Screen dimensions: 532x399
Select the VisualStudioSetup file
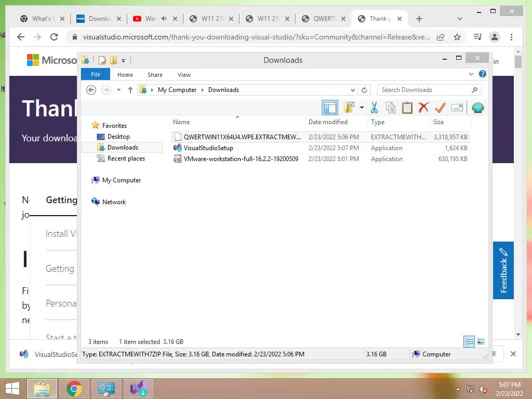pos(321,148)
